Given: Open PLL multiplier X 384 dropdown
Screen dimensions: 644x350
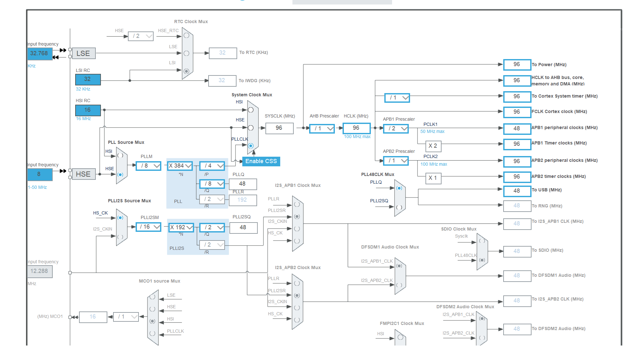Looking at the screenshot, I should pos(180,166).
